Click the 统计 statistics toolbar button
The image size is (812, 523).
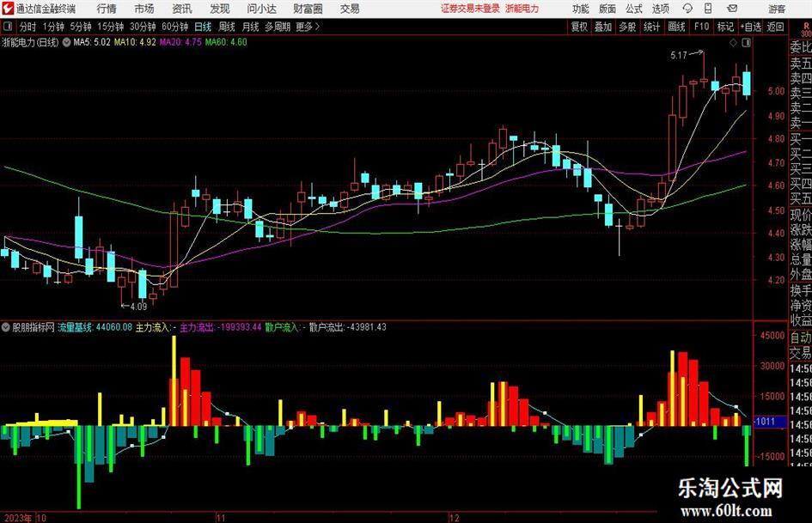coord(652,27)
